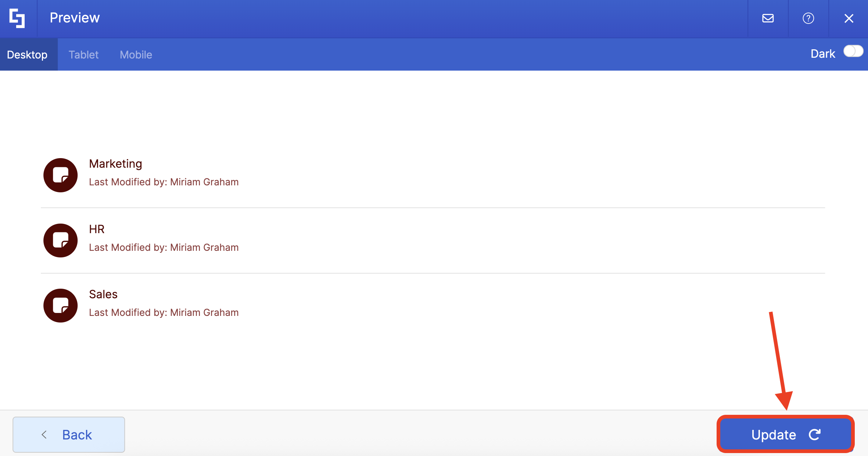The height and width of the screenshot is (456, 868).
Task: Click the refresh arrow on Update button
Action: 815,435
